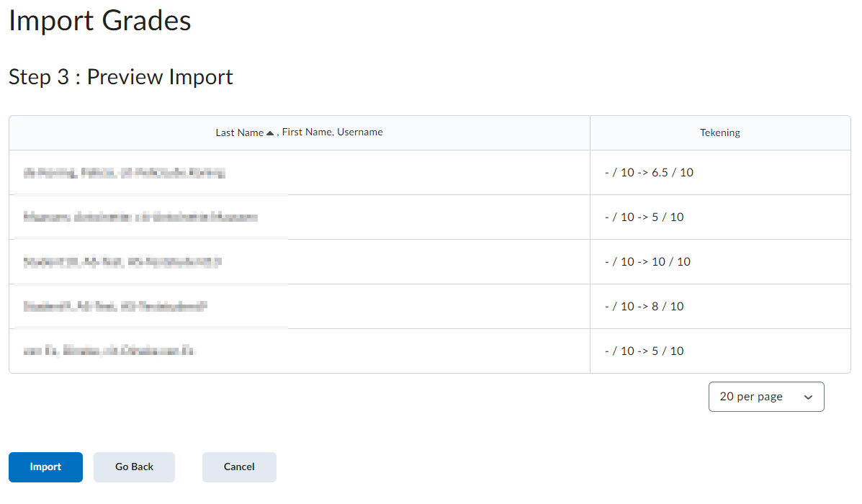
Task: Click the Step 3 Preview Import heading
Action: click(x=120, y=77)
